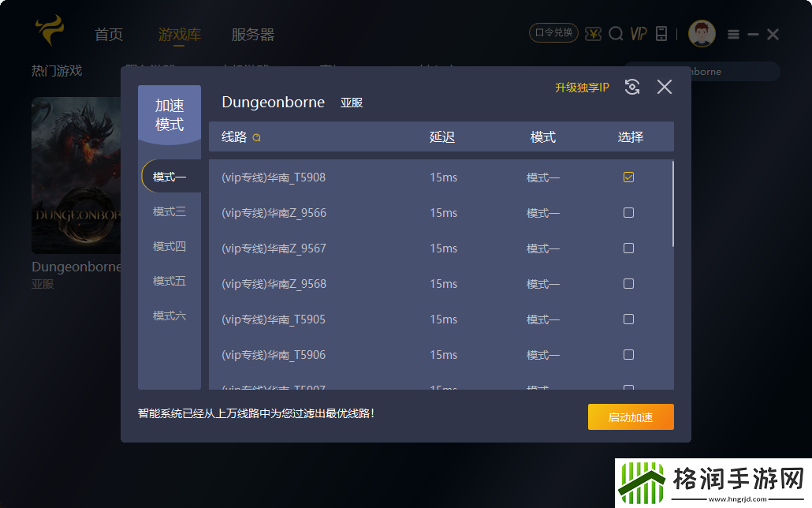
Task: Select the 模式六 mode tab
Action: click(169, 315)
